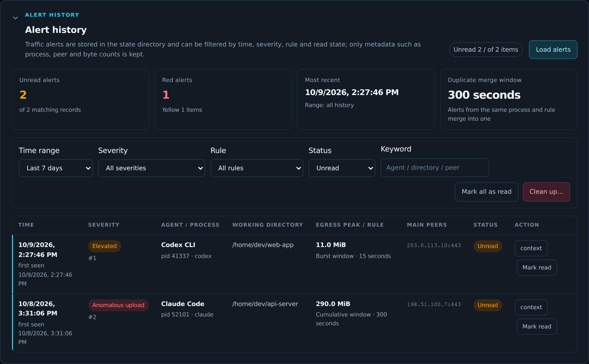Click the SEVERITY column header
Screen dimensions: 589x364
pos(104,225)
